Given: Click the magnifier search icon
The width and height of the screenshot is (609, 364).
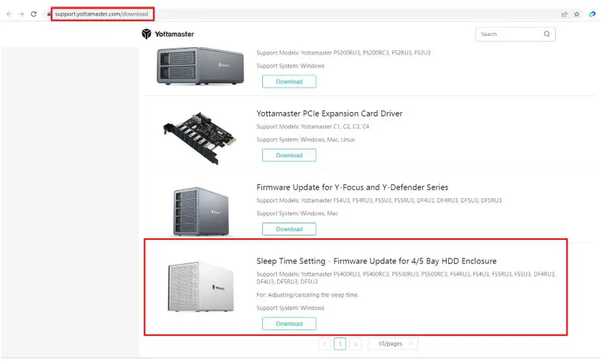Looking at the screenshot, I should click(547, 34).
